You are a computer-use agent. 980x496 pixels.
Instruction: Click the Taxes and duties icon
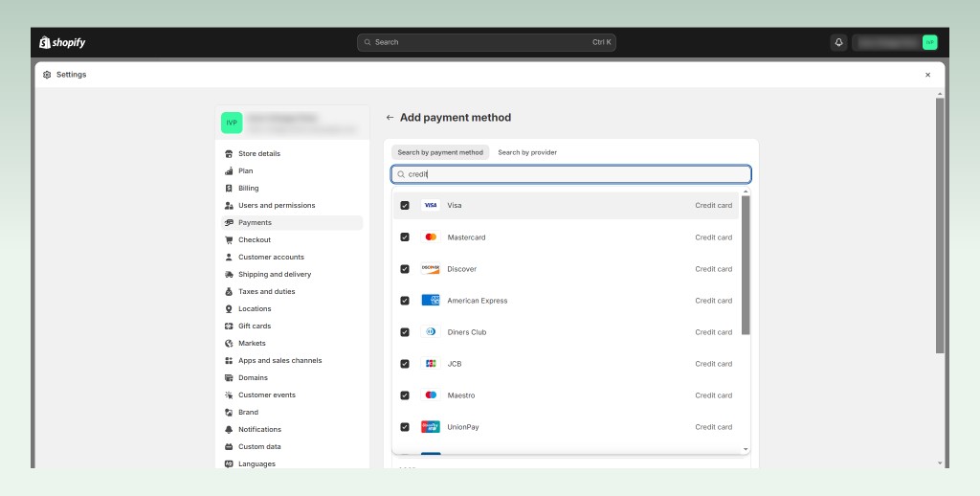pyautogui.click(x=229, y=291)
